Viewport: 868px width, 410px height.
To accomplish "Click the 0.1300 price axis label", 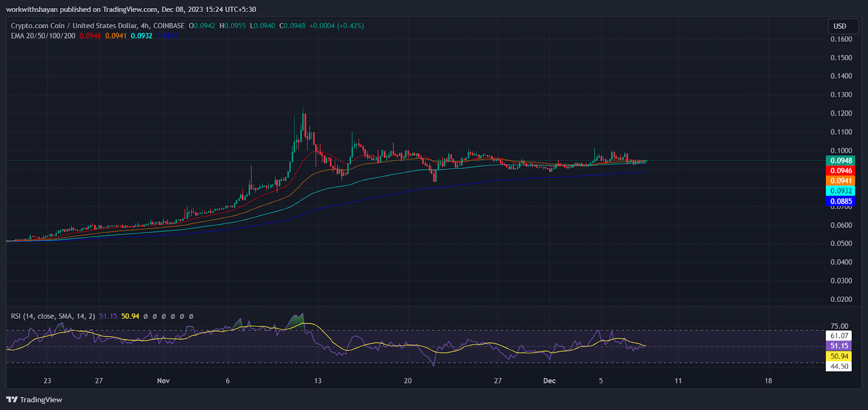I will [841, 94].
